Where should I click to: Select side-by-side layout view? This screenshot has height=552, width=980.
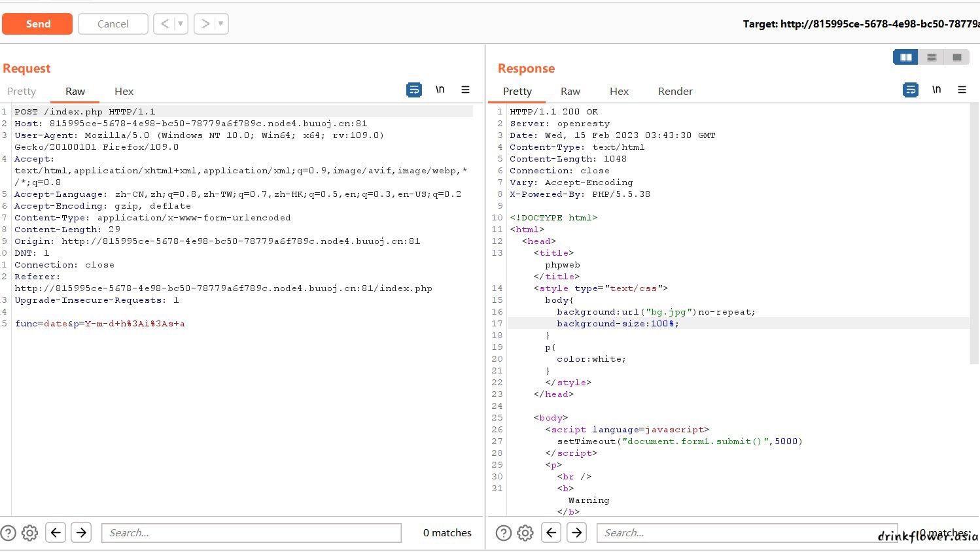click(906, 58)
